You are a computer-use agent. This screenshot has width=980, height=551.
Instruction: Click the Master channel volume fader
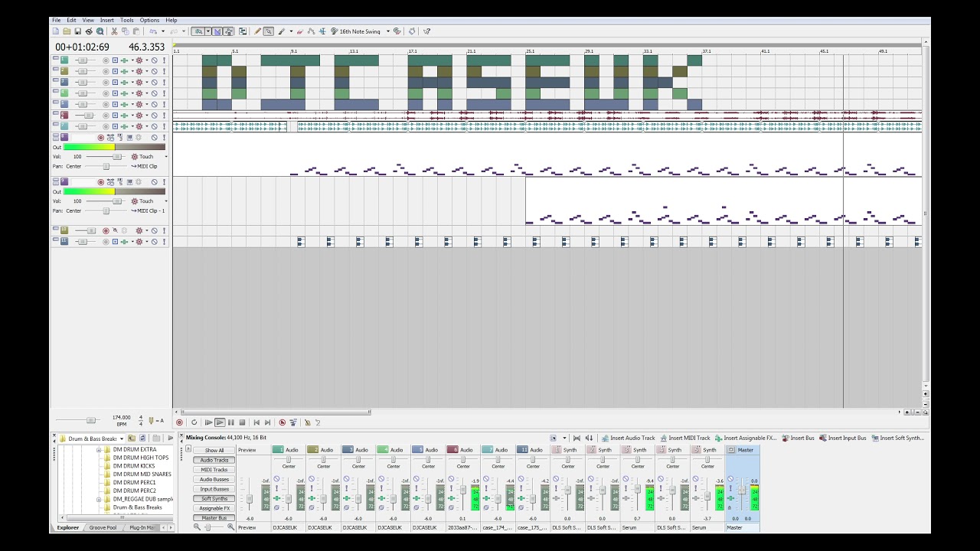741,490
